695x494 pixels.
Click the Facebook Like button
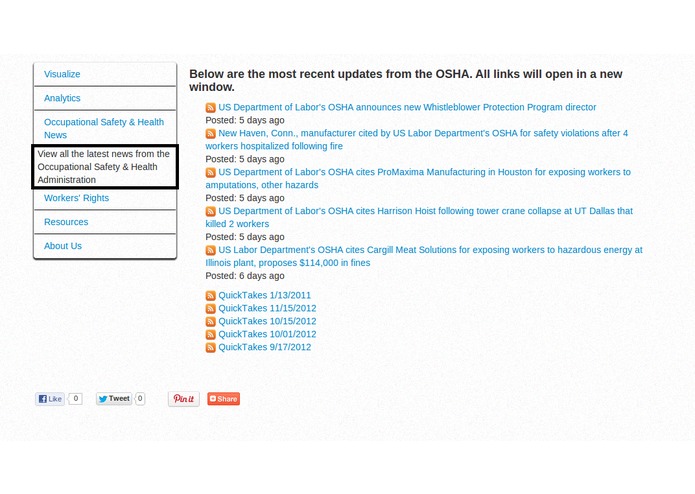pos(50,399)
